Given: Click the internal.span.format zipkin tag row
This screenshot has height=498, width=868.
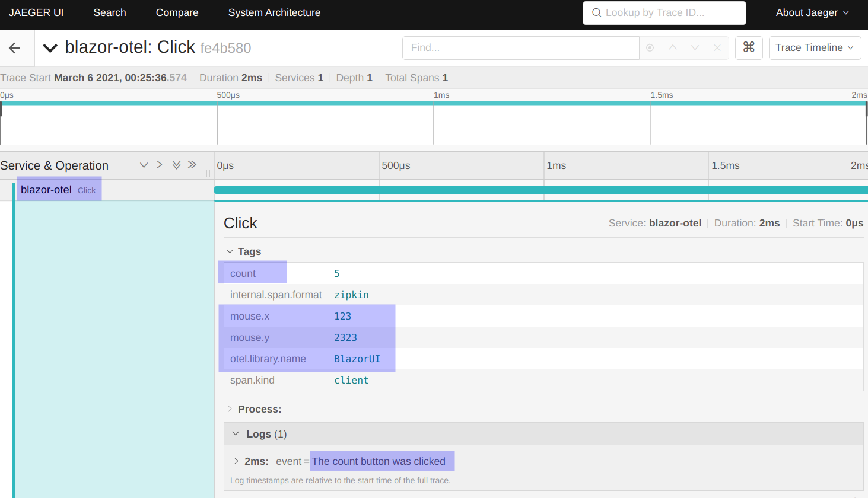Looking at the screenshot, I should (543, 295).
